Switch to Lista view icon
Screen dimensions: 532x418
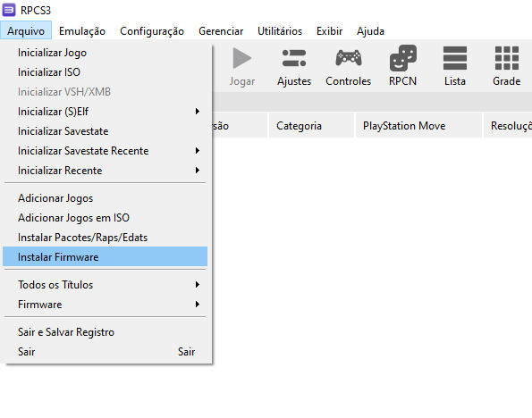[x=454, y=58]
